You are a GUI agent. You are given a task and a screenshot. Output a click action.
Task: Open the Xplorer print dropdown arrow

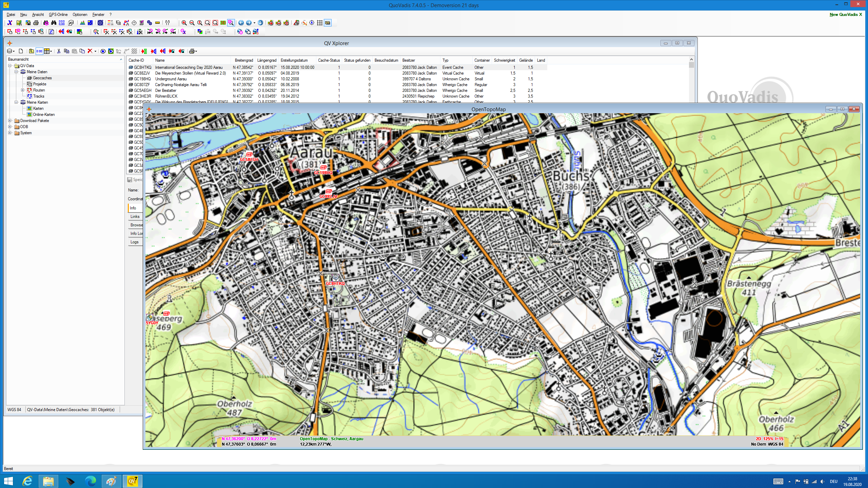click(x=196, y=52)
